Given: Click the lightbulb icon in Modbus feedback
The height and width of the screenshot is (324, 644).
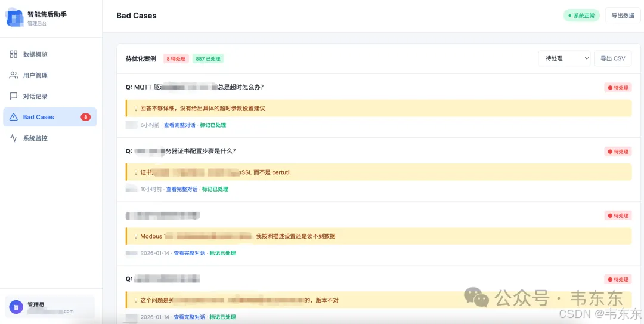Looking at the screenshot, I should [x=135, y=236].
